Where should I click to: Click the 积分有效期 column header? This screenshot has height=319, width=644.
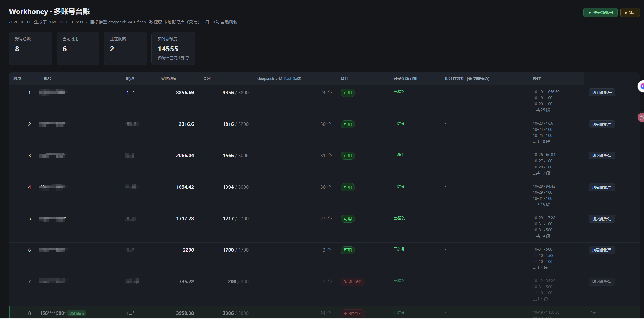point(467,79)
